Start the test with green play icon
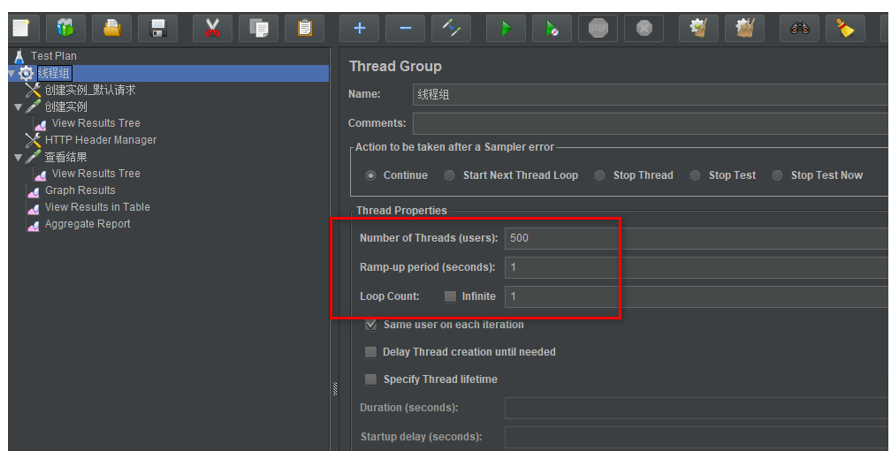Viewport: 890px width, 457px height. (x=506, y=28)
